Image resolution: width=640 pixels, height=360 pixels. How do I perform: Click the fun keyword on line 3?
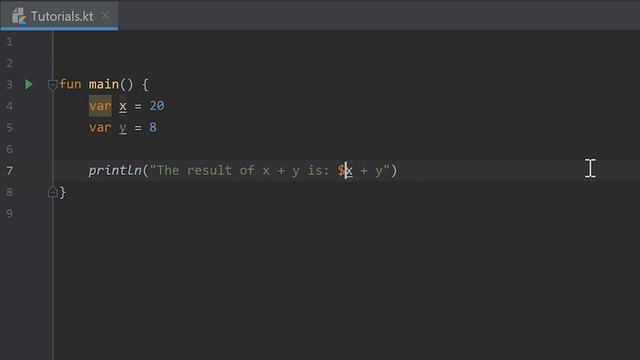[x=70, y=84]
